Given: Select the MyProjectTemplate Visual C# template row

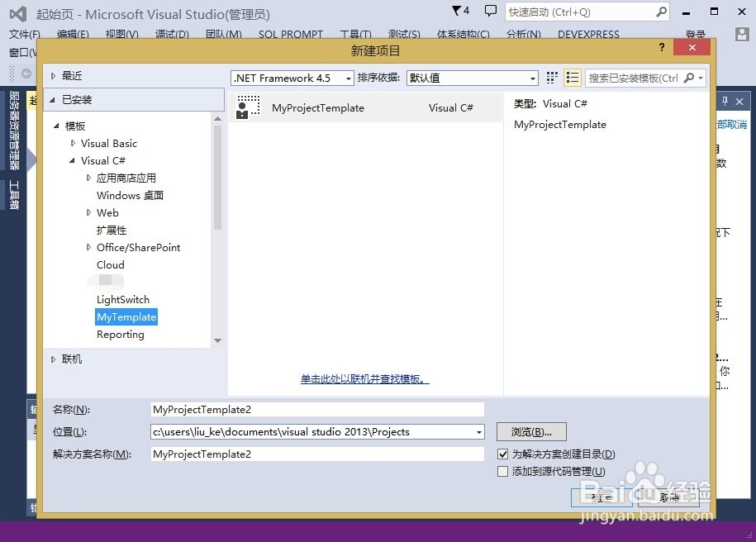Looking at the screenshot, I should [x=365, y=107].
